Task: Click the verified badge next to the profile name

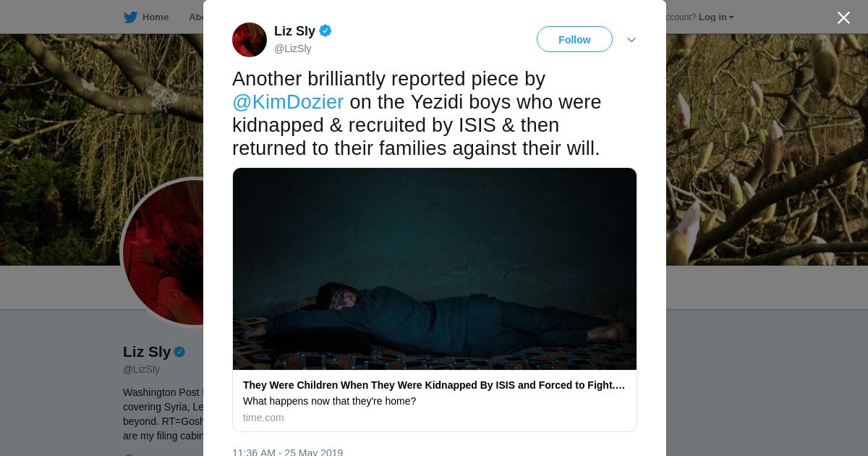Action: coord(179,352)
